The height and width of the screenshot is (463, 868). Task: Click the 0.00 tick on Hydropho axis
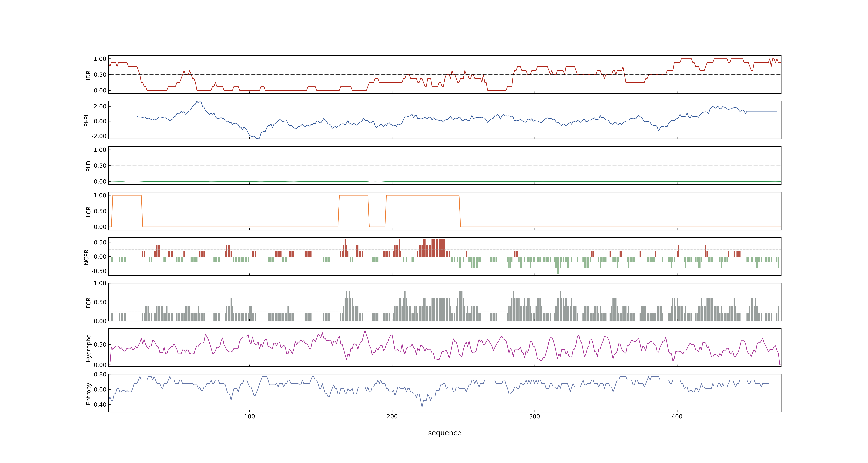(100, 365)
